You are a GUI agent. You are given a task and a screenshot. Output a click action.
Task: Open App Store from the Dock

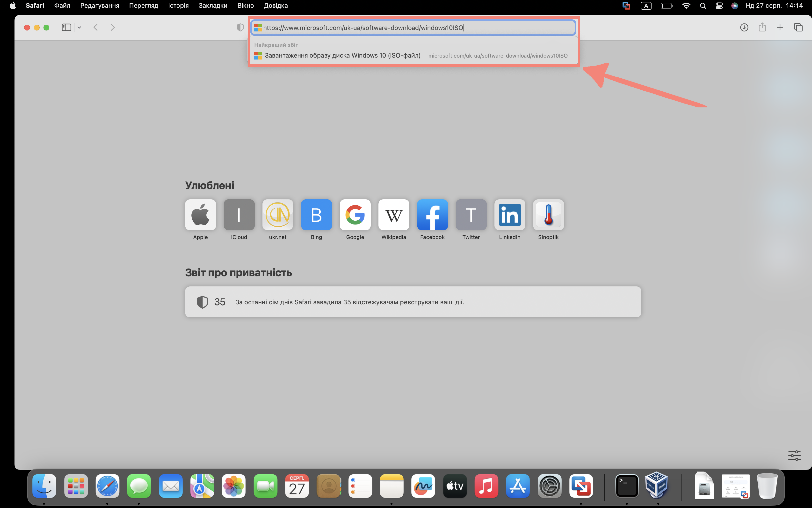(518, 486)
